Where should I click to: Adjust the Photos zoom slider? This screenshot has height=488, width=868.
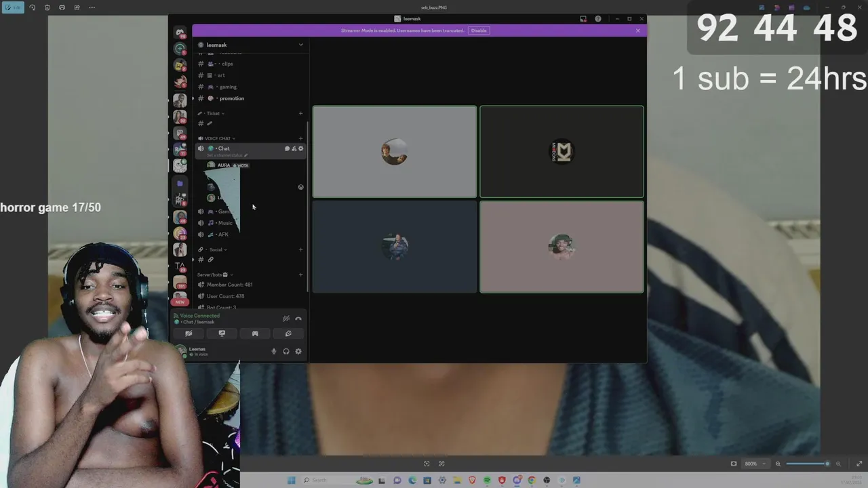tap(808, 464)
